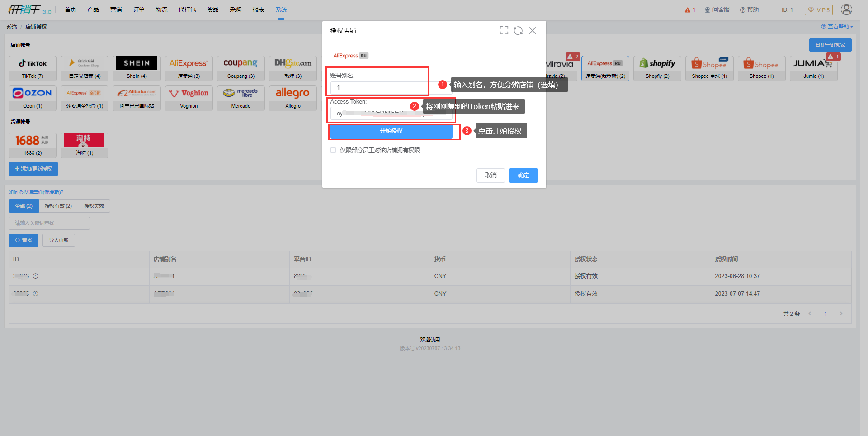
Task: Open the user profile avatar icon
Action: coord(846,9)
